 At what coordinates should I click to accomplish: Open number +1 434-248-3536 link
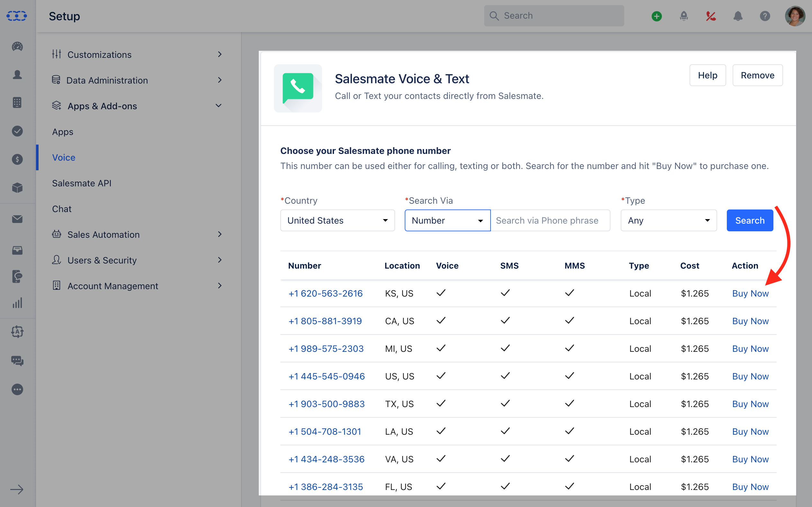pos(326,459)
